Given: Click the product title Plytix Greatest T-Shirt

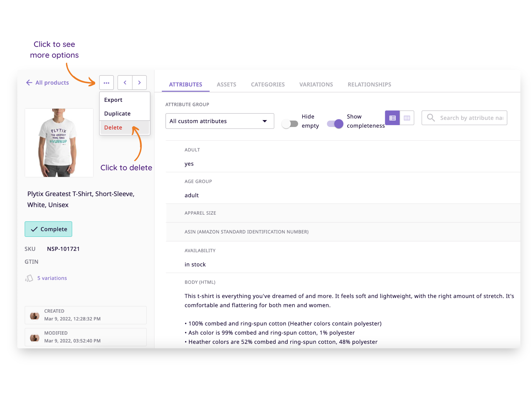Looking at the screenshot, I should point(81,199).
